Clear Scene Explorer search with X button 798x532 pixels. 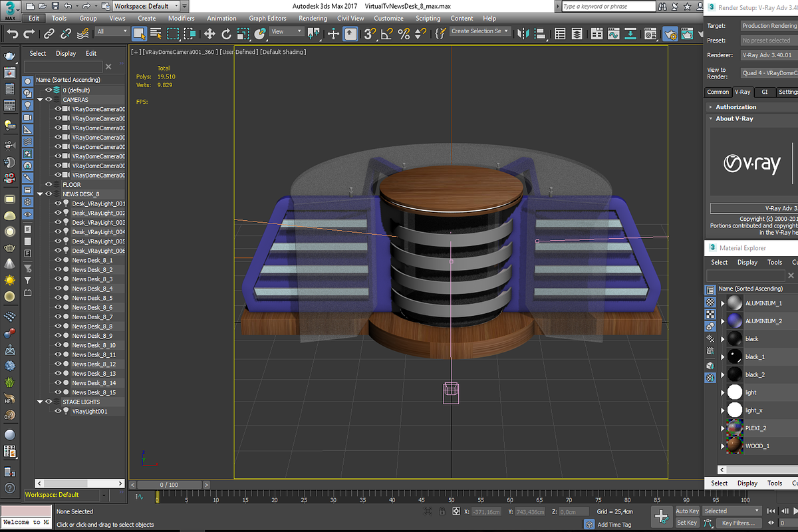click(x=108, y=66)
